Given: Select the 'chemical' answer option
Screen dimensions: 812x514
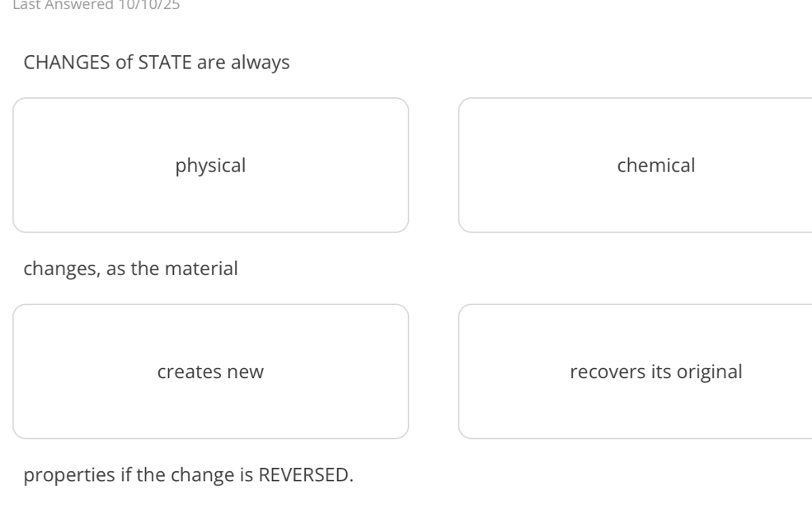Looking at the screenshot, I should coord(635,166).
